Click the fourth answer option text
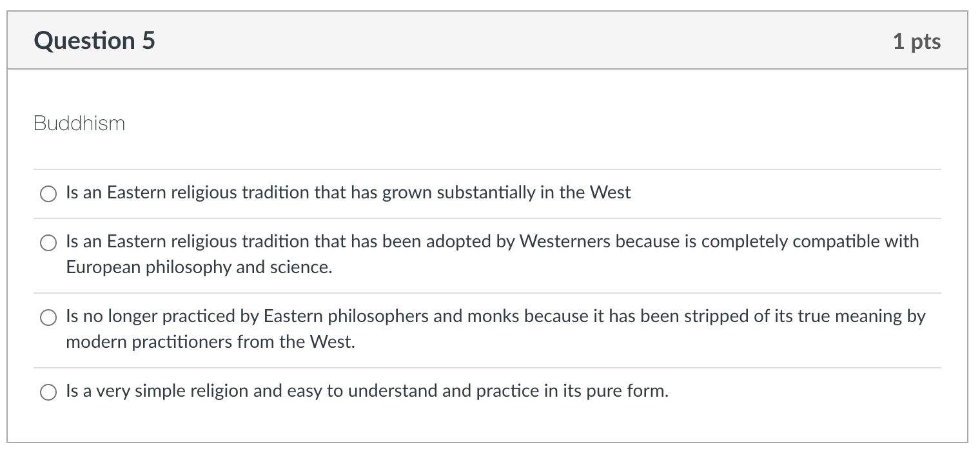Screen dimensions: 980x456 point(366,390)
